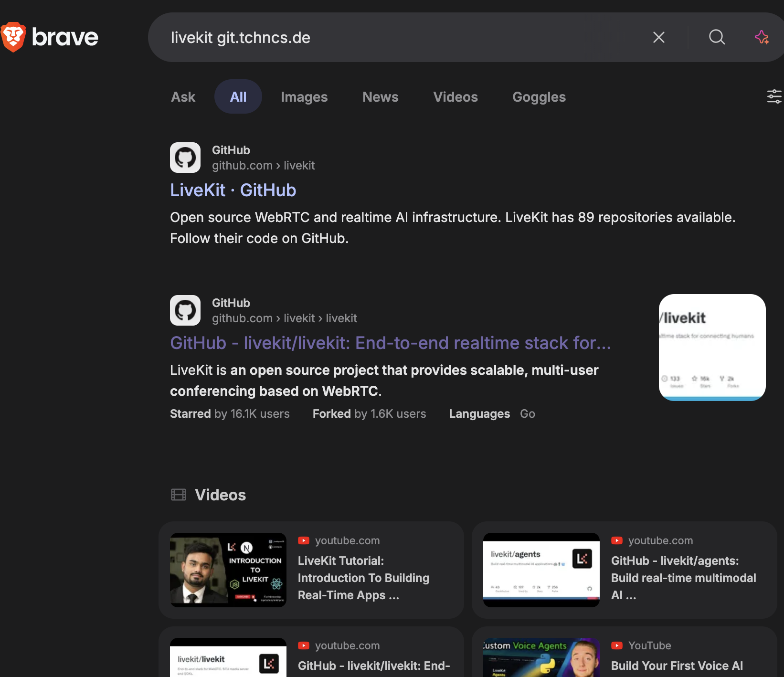
Task: Click YouTube icon on livekit/agents video card
Action: tap(617, 540)
